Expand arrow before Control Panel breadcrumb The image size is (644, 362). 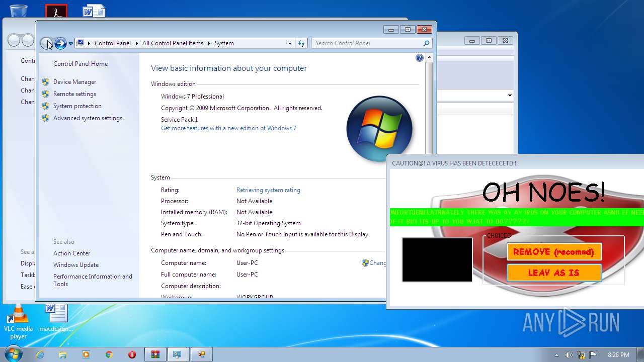click(89, 43)
